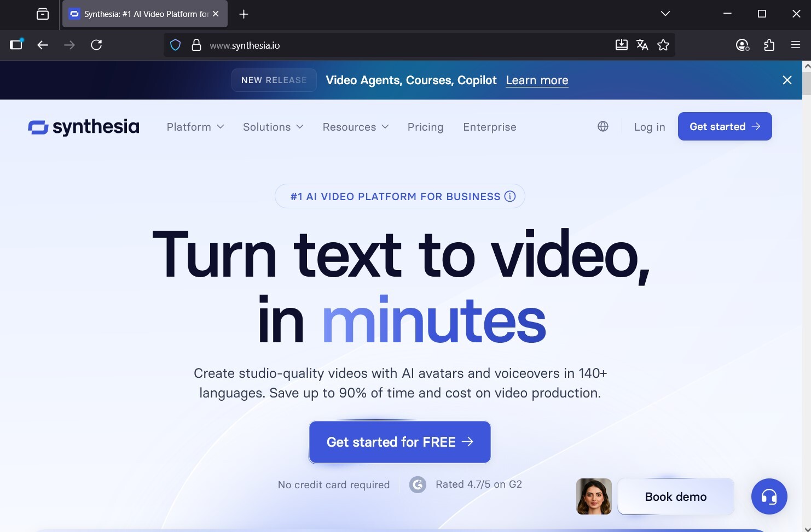Screen dimensions: 811x532
Task: Click the Get started for FREE button
Action: pos(399,442)
